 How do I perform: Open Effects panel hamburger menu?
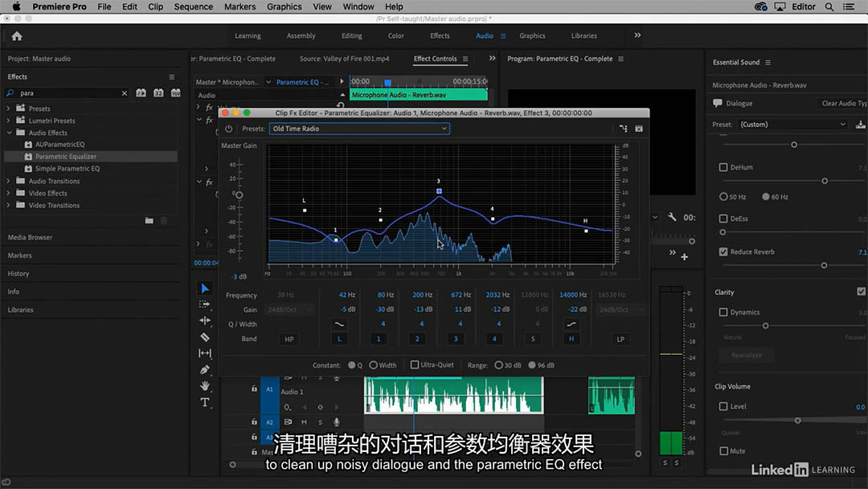[x=172, y=77]
